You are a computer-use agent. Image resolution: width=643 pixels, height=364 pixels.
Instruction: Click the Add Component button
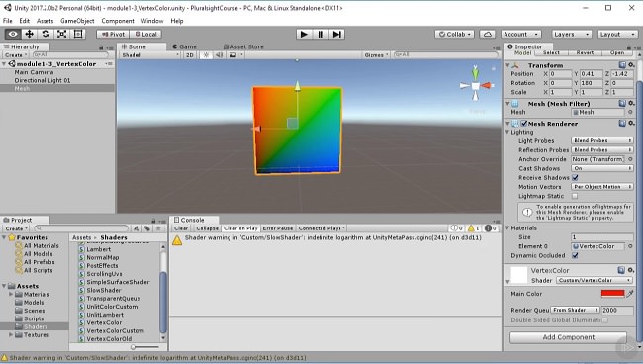pyautogui.click(x=568, y=337)
